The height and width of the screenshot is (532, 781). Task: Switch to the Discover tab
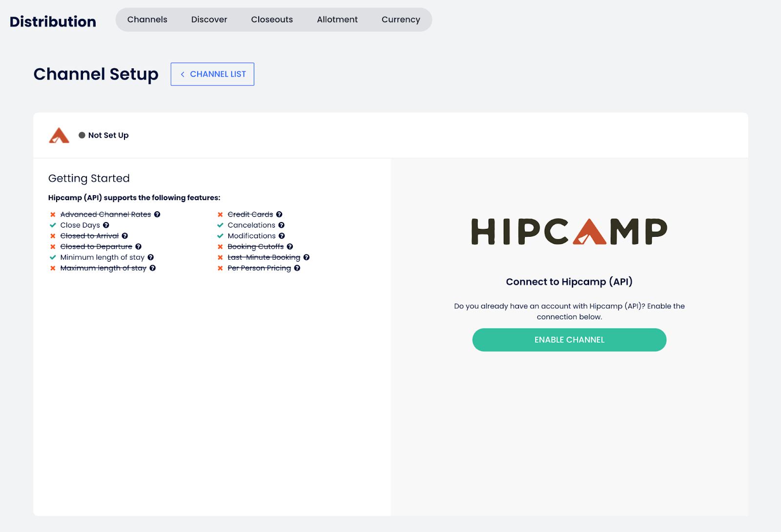[209, 20]
